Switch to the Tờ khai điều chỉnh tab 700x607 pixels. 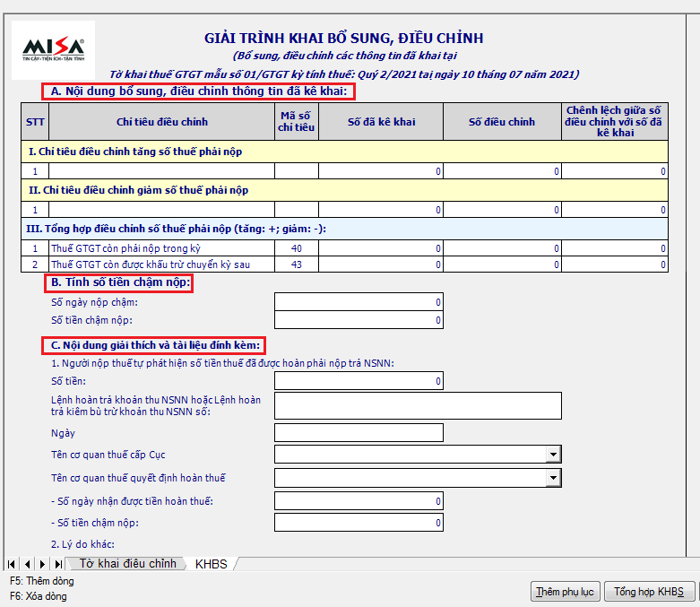[x=127, y=564]
